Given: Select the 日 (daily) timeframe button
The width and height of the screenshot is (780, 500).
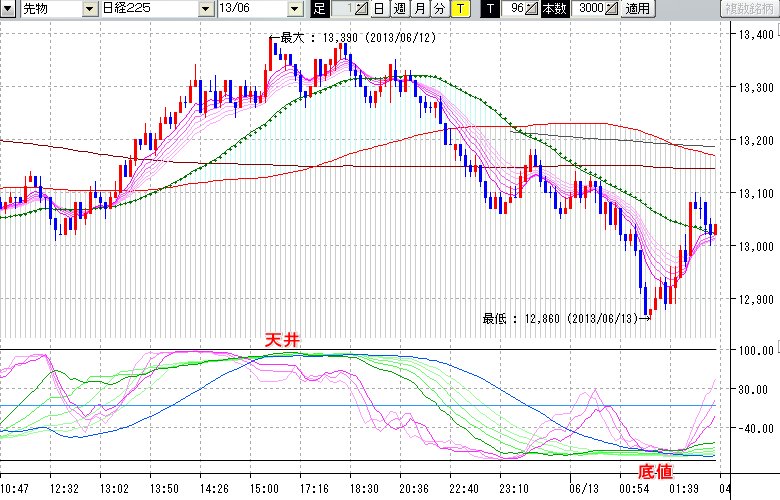Looking at the screenshot, I should pyautogui.click(x=378, y=9).
